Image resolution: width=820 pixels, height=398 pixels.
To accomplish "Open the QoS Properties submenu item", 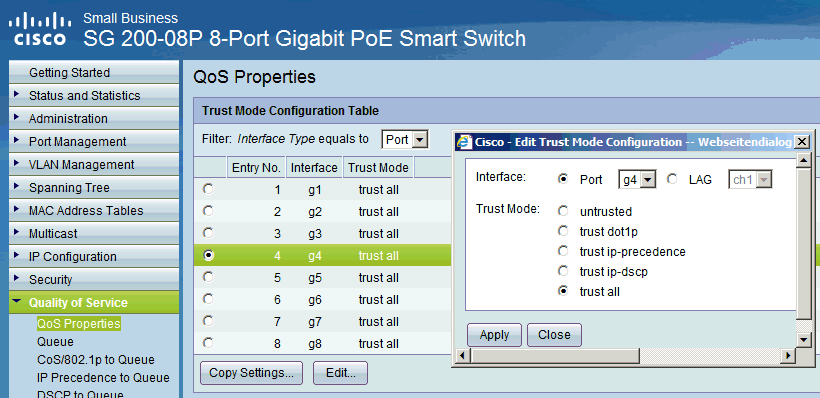I will click(x=78, y=324).
